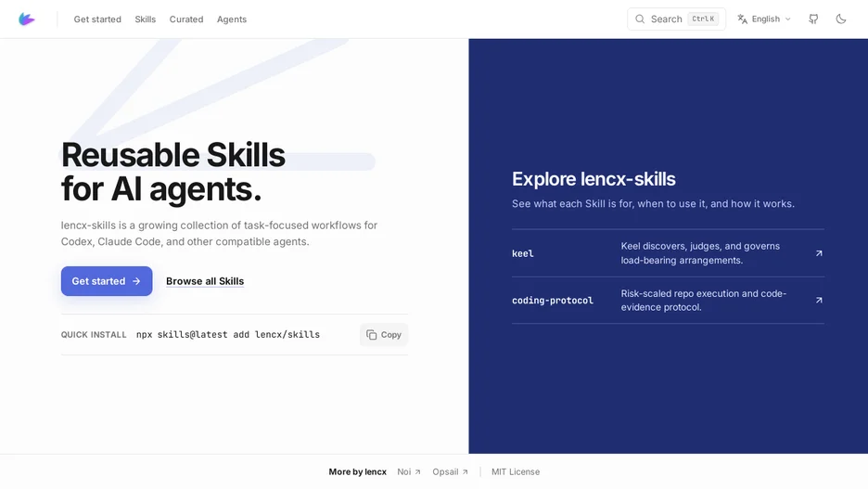Click the QUICK INSTALL label
868x489 pixels.
(94, 334)
